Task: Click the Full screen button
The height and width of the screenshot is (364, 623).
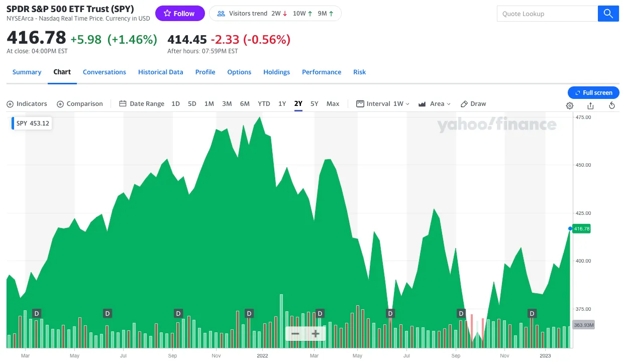Action: point(593,93)
